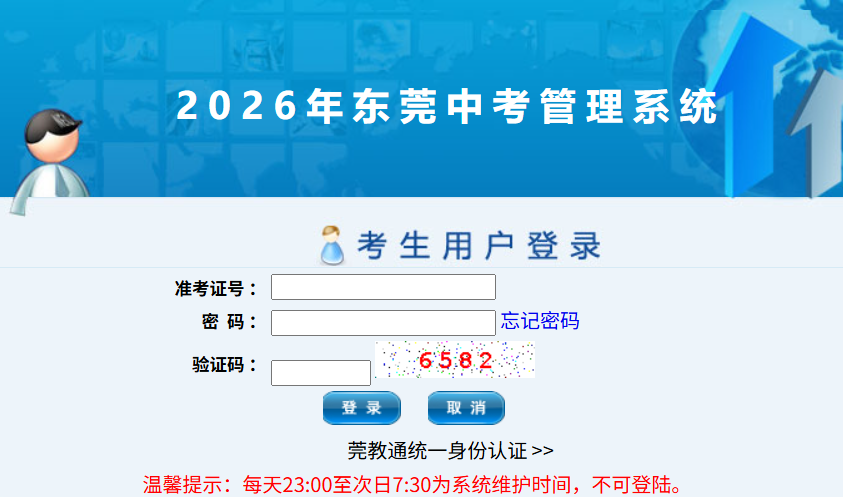Click the 登录 button
843x497 pixels.
click(x=361, y=408)
